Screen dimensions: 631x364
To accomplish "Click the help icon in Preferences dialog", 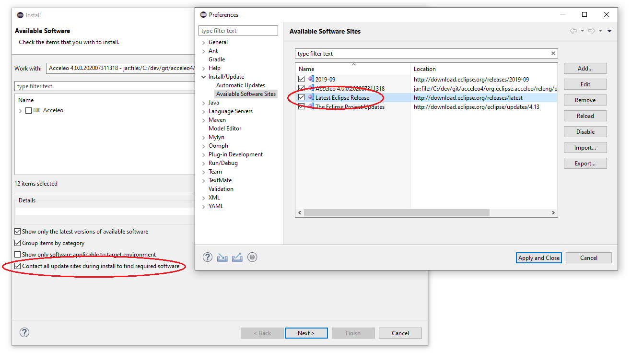I will pos(207,257).
